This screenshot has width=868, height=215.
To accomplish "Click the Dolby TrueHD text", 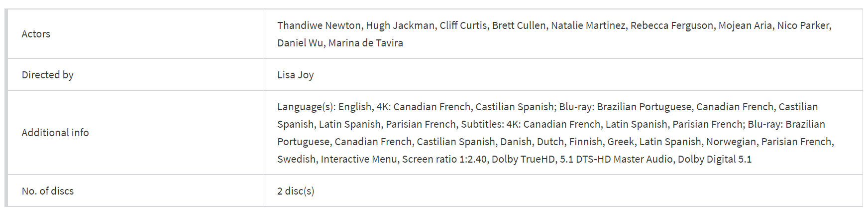I will point(523,159).
